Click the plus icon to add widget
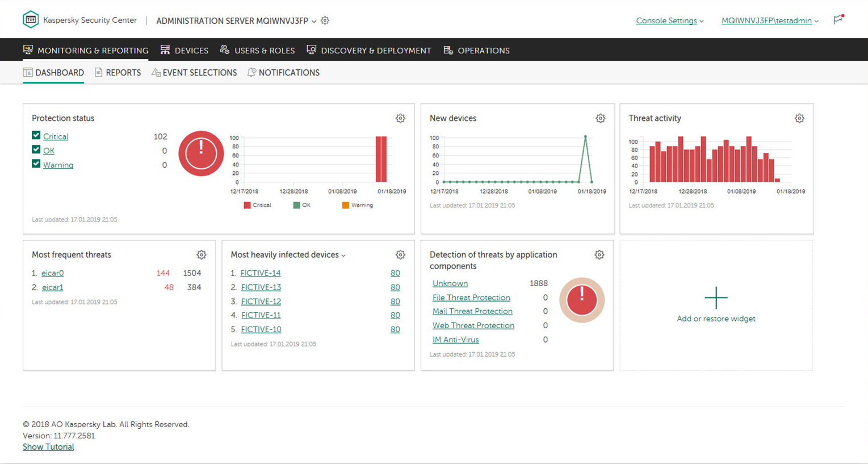This screenshot has width=868, height=464. click(716, 298)
